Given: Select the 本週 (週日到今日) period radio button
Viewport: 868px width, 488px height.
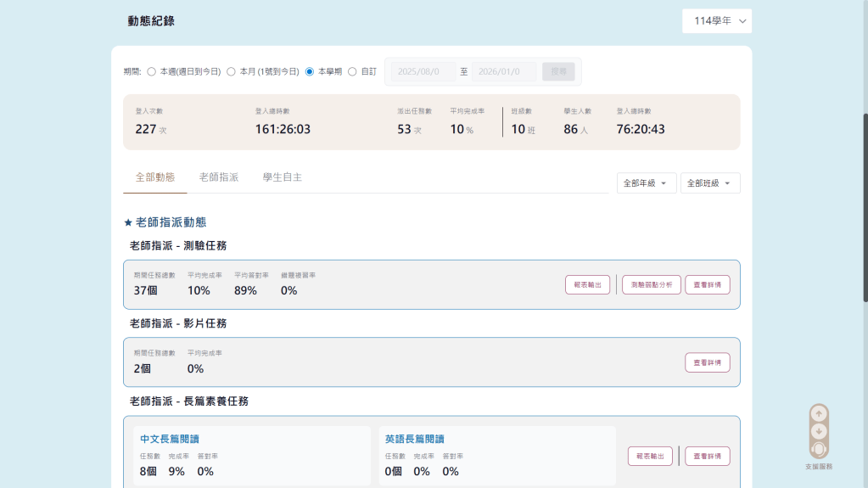Looking at the screenshot, I should click(152, 72).
